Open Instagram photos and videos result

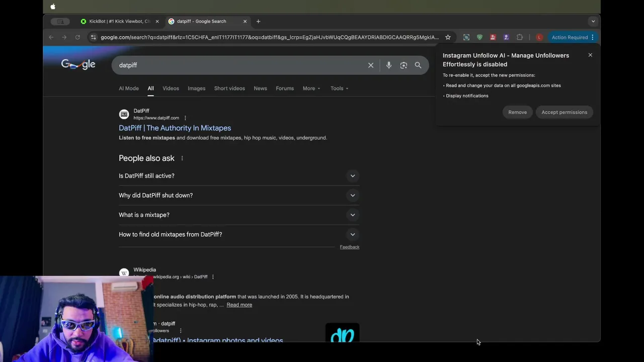pyautogui.click(x=218, y=340)
